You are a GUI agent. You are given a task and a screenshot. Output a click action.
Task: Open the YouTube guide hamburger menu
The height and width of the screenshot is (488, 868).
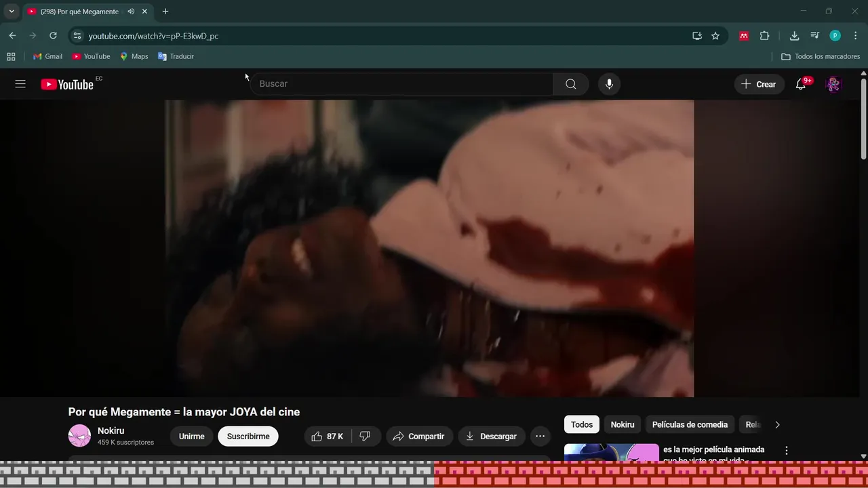(x=20, y=84)
